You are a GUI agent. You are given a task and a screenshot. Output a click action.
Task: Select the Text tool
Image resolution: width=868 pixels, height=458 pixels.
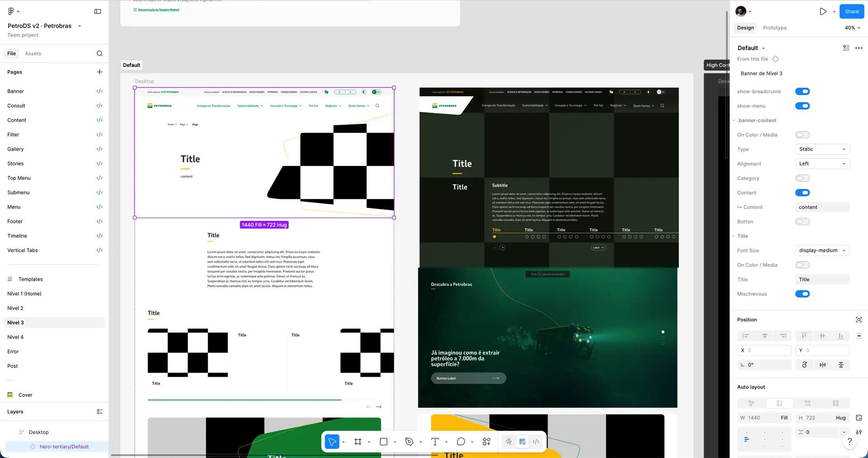[435, 442]
